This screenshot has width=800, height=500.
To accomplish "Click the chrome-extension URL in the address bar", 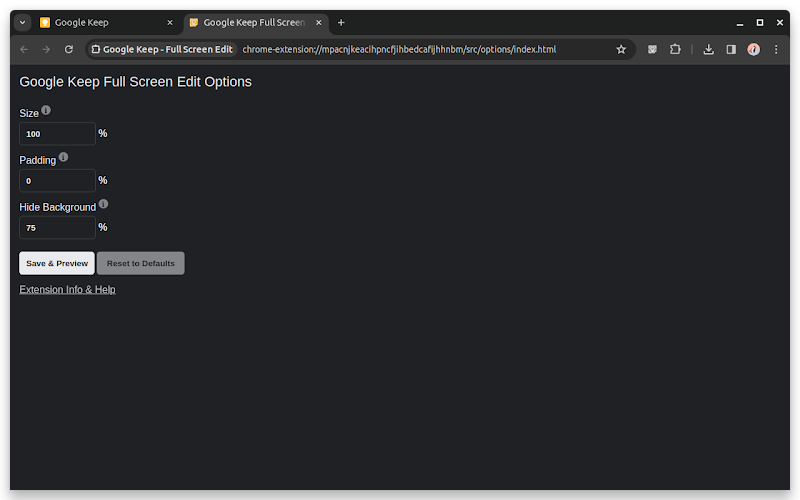I will 399,49.
